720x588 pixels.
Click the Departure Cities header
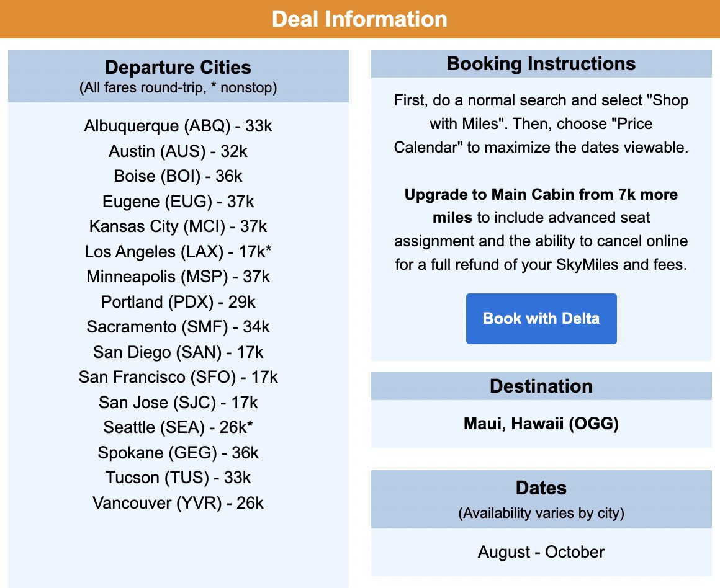[x=178, y=68]
